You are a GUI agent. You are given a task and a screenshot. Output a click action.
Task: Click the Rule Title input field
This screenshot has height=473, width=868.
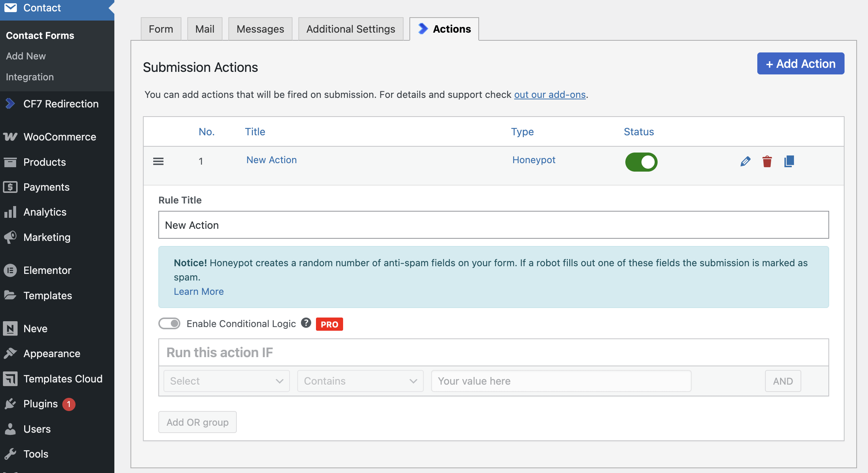(493, 225)
